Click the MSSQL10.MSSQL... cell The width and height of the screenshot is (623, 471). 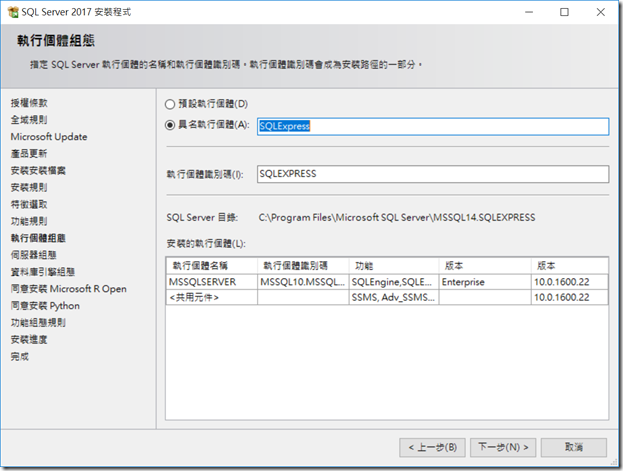point(303,282)
